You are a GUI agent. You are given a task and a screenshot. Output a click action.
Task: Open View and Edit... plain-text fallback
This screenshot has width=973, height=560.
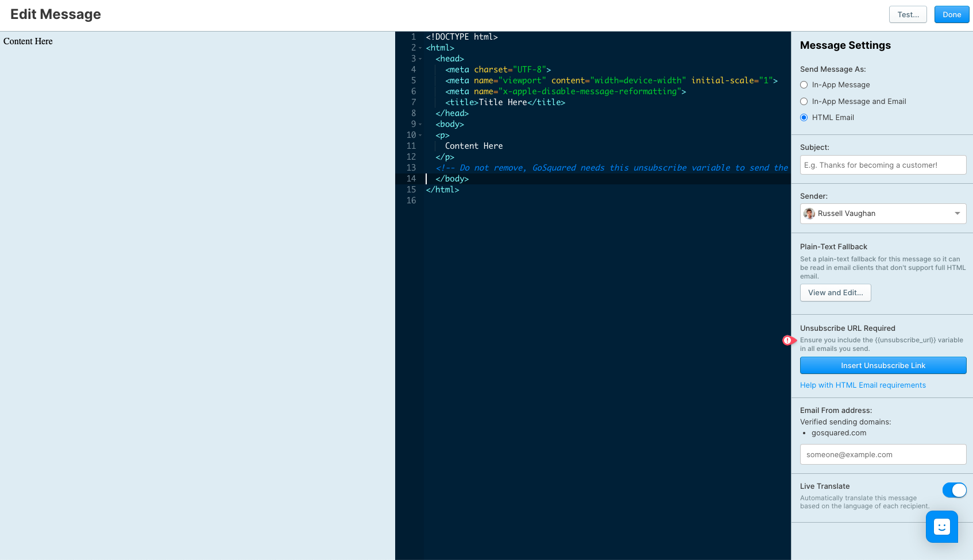click(x=836, y=292)
